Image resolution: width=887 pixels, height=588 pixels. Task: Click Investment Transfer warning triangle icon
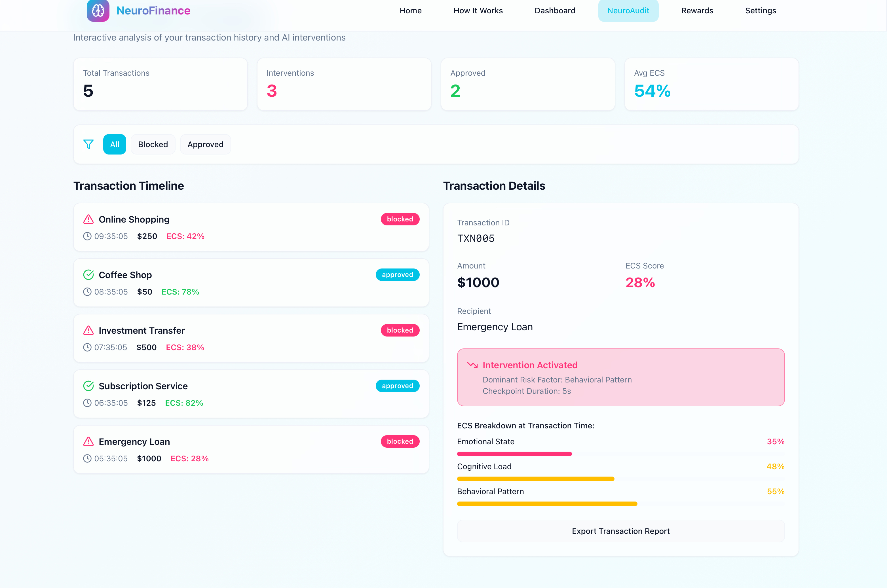(88, 330)
